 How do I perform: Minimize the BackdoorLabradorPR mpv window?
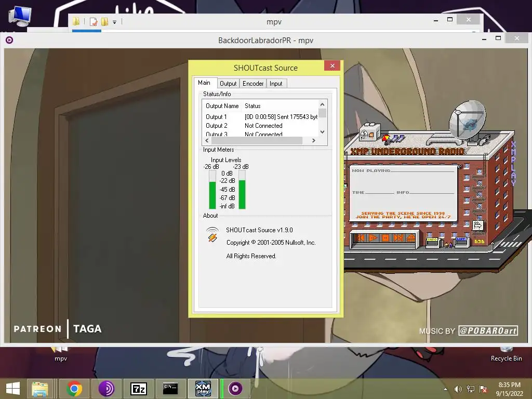pyautogui.click(x=484, y=39)
